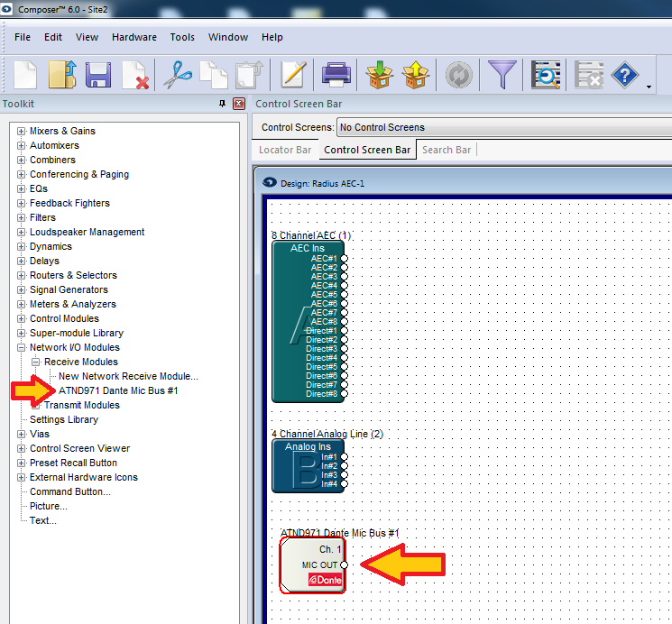Click the close document icon with the red X
This screenshot has width=672, height=624.
coord(135,76)
